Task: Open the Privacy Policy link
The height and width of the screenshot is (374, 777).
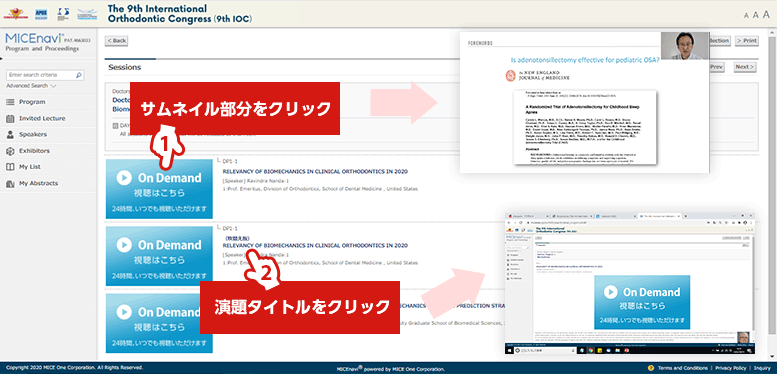Action: pos(730,368)
